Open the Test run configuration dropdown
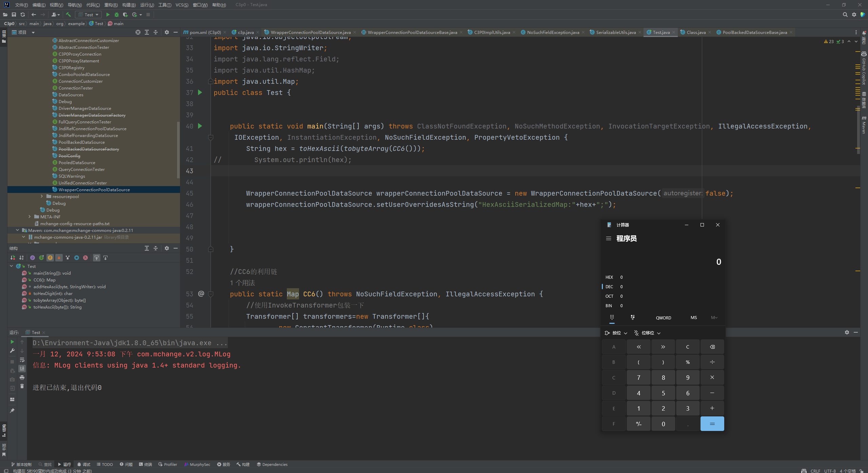Image resolution: width=868 pixels, height=473 pixels. [88, 15]
